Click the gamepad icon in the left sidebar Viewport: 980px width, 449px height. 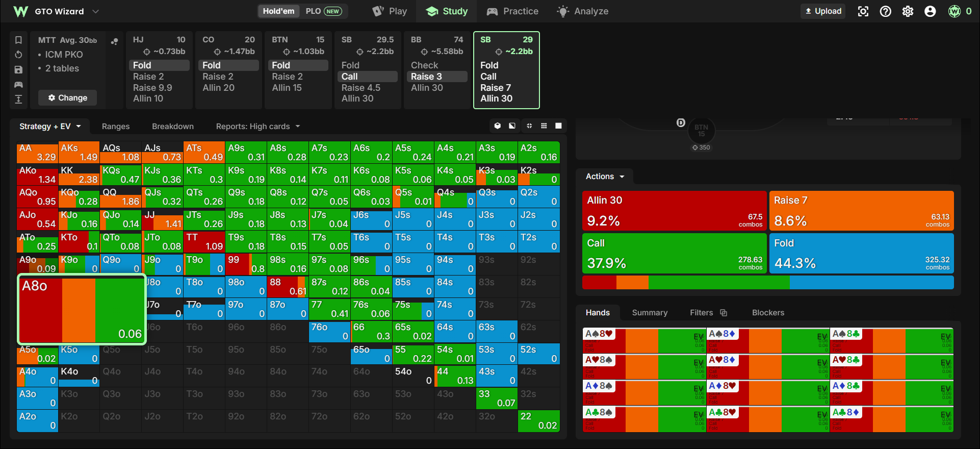coord(18,84)
